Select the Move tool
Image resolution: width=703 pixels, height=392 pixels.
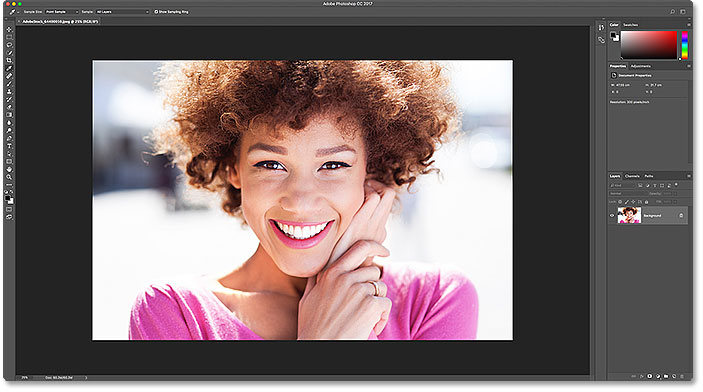coord(9,29)
